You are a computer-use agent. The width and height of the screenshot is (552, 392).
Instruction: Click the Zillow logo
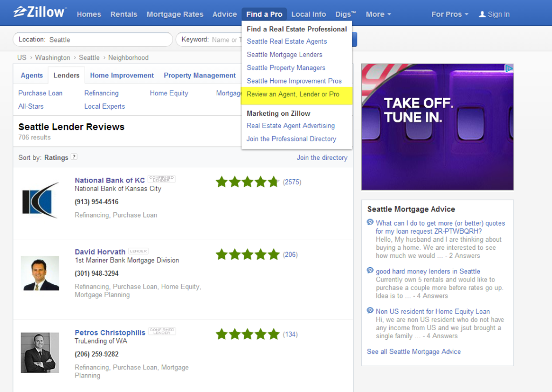39,12
